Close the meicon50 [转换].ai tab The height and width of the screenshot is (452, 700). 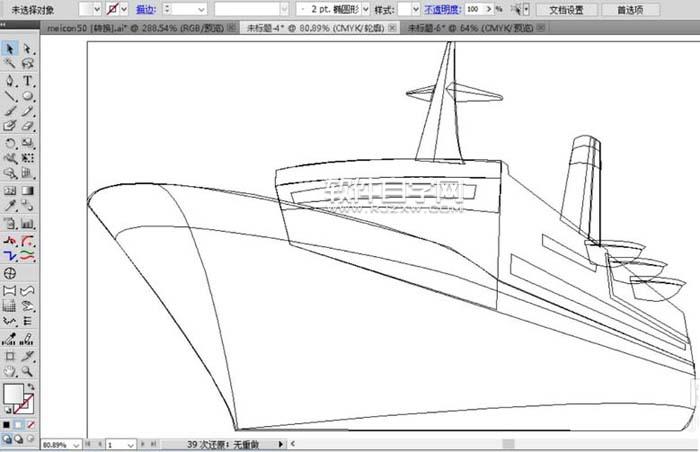232,28
